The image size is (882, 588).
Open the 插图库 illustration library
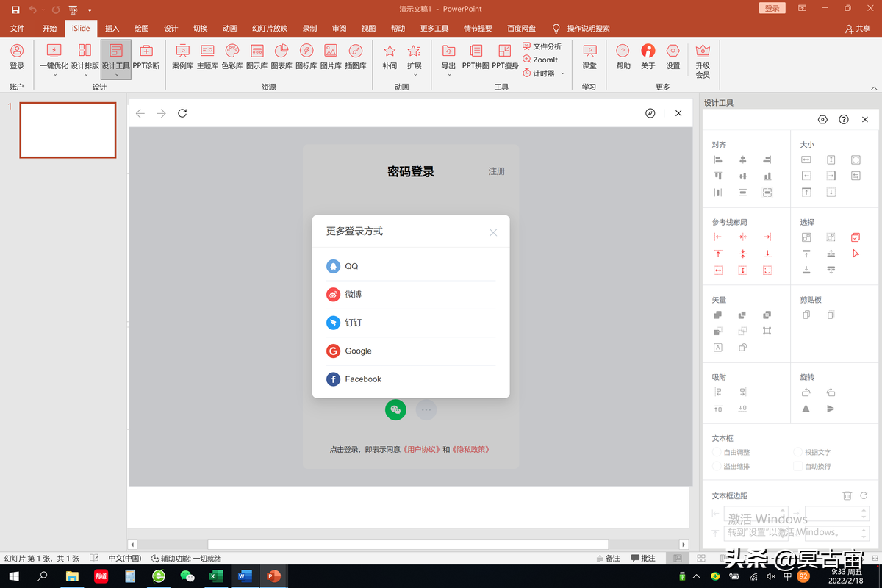click(356, 56)
